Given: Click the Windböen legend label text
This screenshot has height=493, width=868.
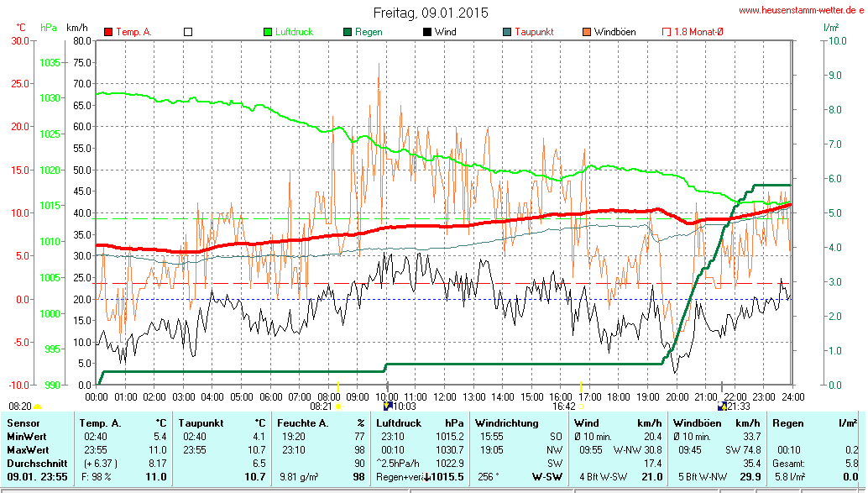Looking at the screenshot, I should (x=614, y=32).
